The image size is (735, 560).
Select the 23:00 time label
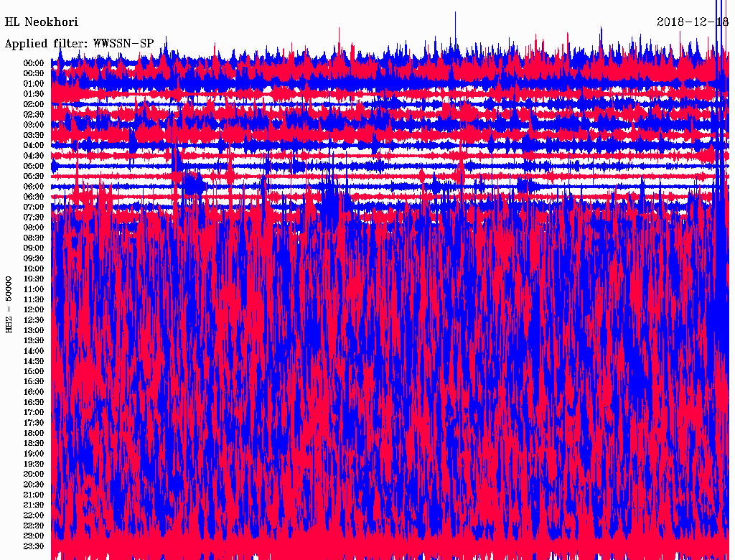(x=34, y=536)
